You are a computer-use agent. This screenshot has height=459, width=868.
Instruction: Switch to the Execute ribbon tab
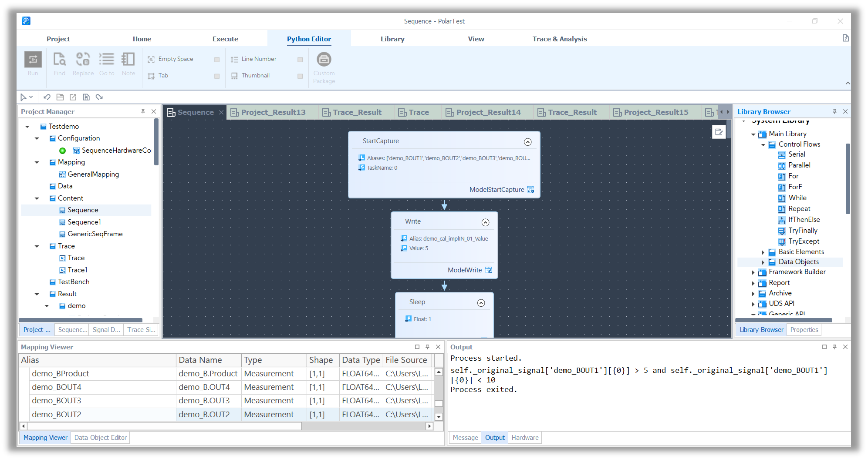[x=225, y=39]
